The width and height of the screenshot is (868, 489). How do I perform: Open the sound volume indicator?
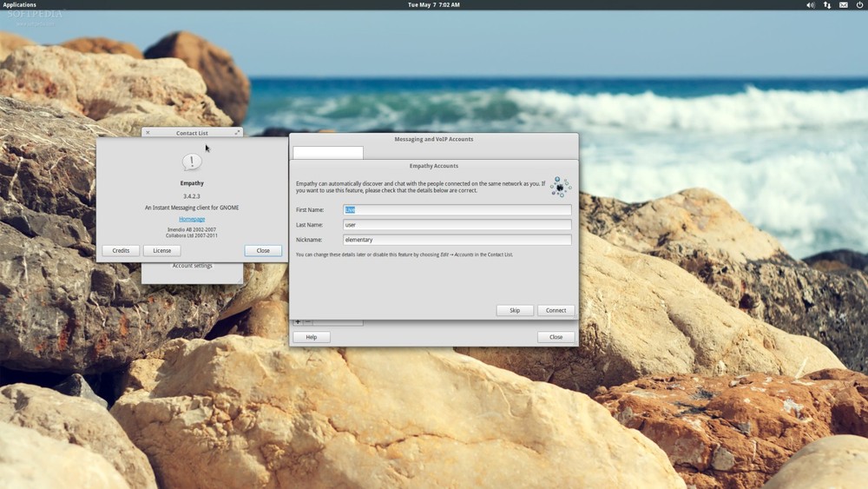811,5
